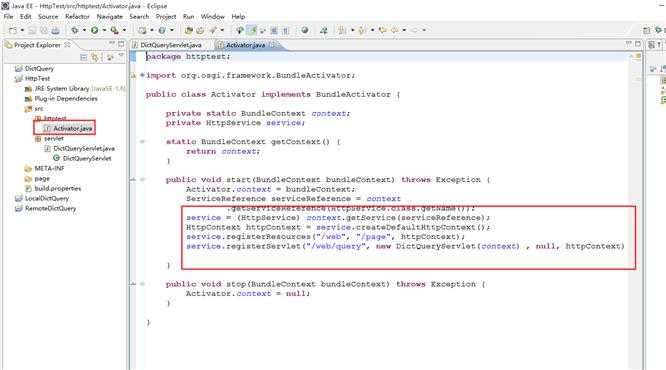Select Activator.java in Project Explorer tree
Image resolution: width=666 pixels, height=370 pixels.
point(73,128)
